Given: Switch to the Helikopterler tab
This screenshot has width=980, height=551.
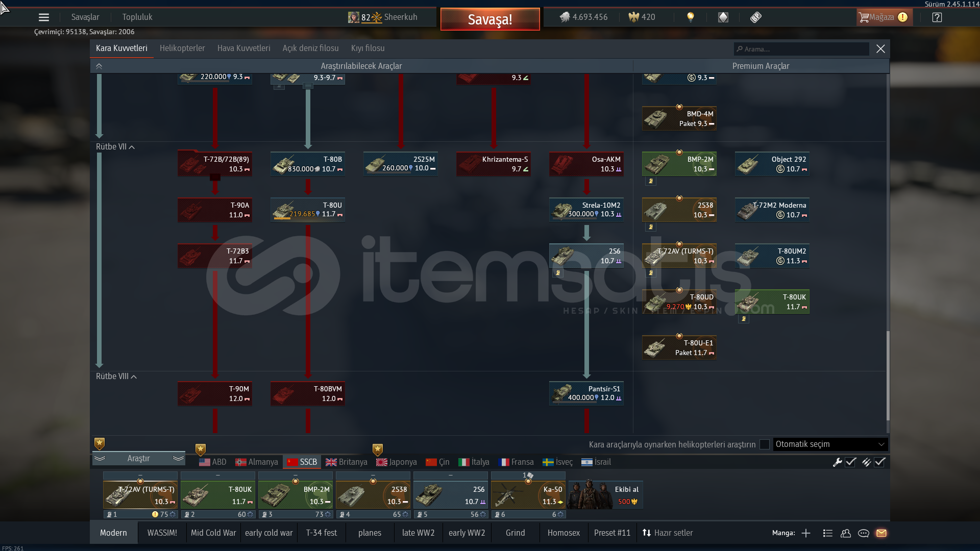Looking at the screenshot, I should pos(182,48).
